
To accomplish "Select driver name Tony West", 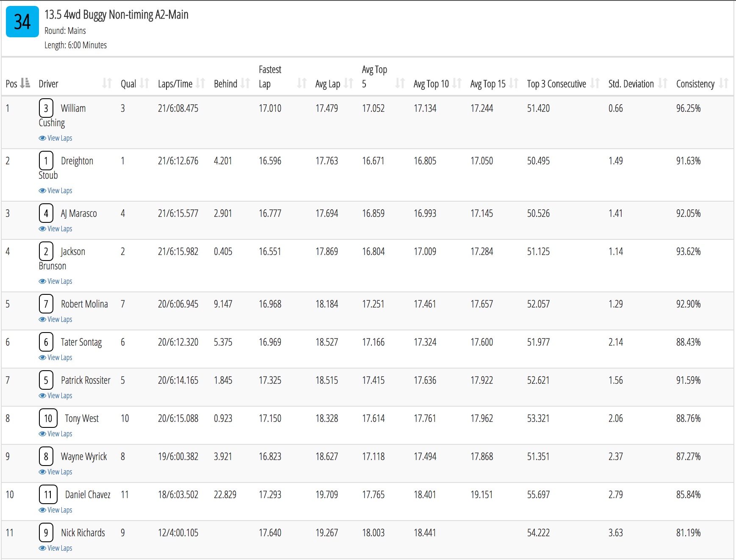I will tap(82, 419).
